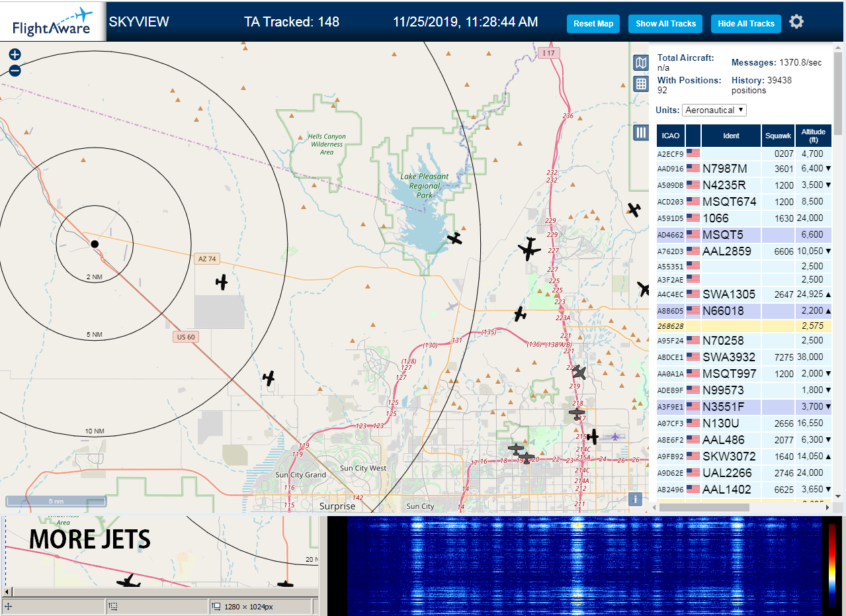The width and height of the screenshot is (846, 616).
Task: Click the Hide All Tracks button
Action: tap(746, 23)
